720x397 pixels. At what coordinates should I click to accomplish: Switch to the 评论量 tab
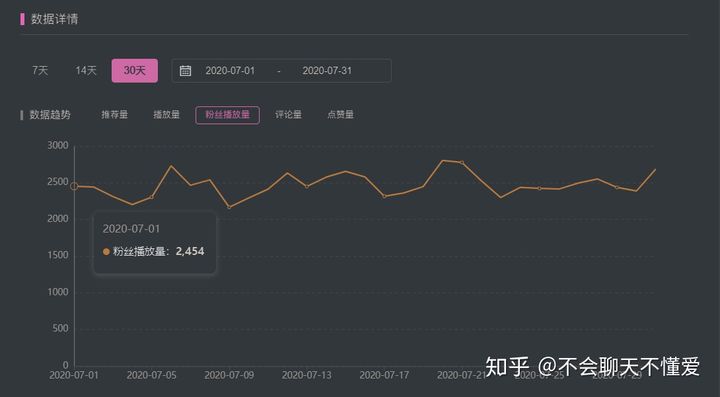[288, 115]
